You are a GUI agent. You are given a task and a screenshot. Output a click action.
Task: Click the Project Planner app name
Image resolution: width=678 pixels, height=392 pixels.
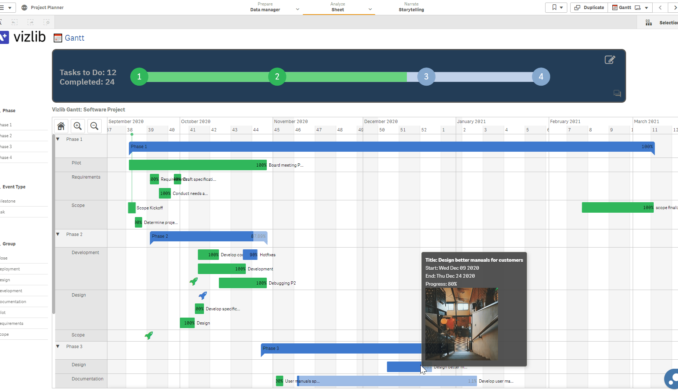click(x=47, y=7)
